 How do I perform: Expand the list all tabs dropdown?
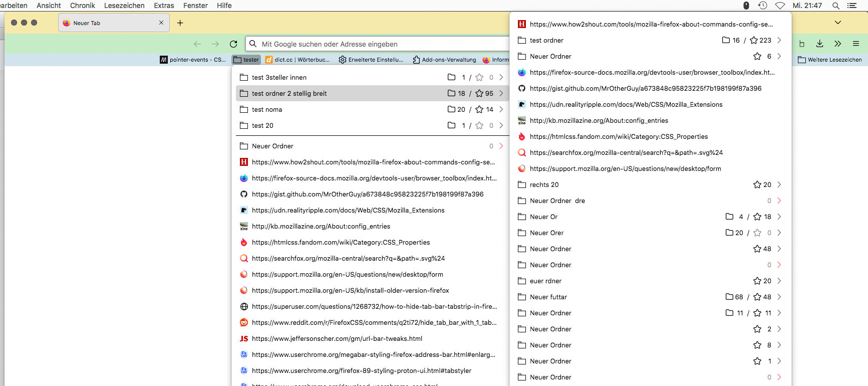click(x=837, y=23)
